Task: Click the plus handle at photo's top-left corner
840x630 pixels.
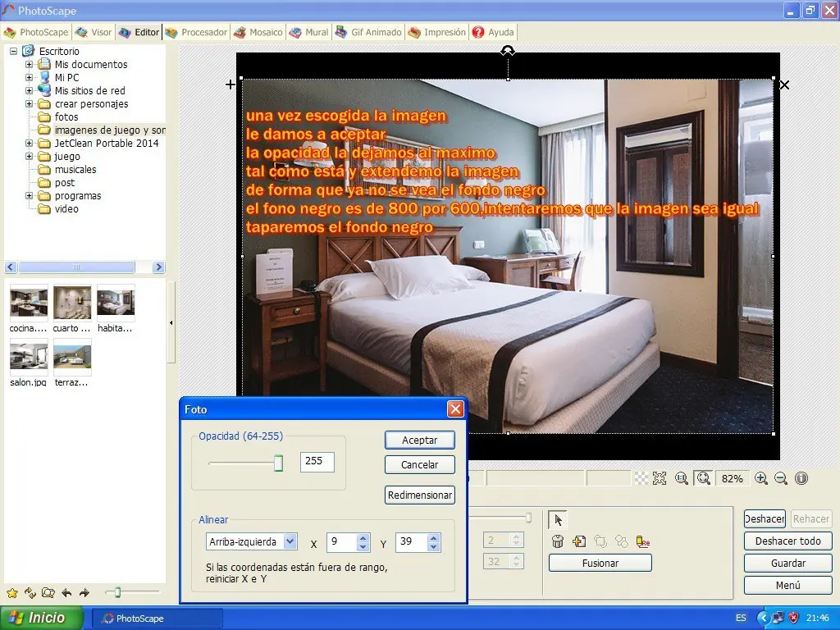Action: click(231, 84)
